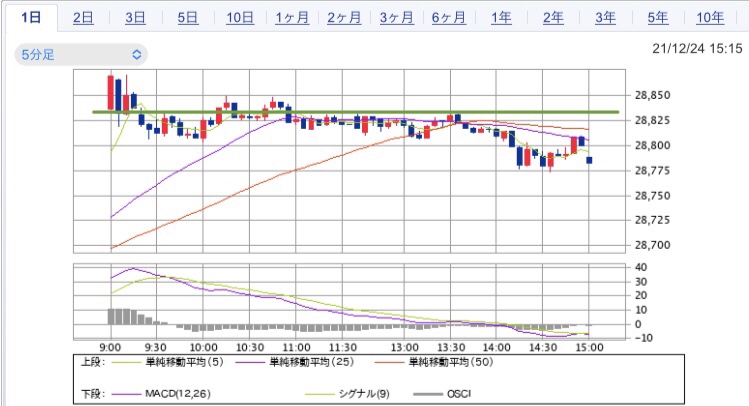
Task: Choose the 3ヶ月 chart period
Action: (x=396, y=18)
